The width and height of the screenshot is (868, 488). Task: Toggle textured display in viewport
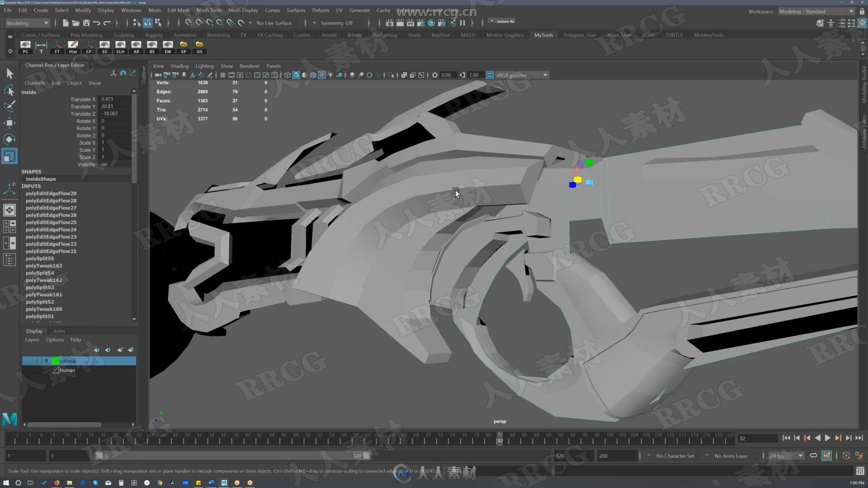coord(322,75)
